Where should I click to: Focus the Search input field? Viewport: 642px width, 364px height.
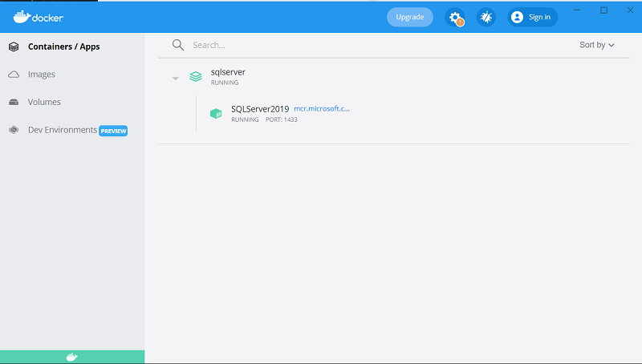(380, 45)
